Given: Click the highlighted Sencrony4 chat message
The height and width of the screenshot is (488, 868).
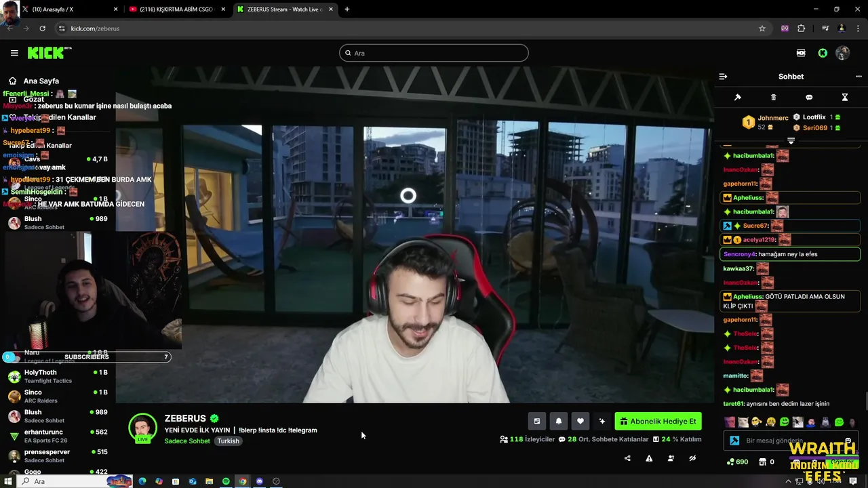Looking at the screenshot, I should point(790,254).
